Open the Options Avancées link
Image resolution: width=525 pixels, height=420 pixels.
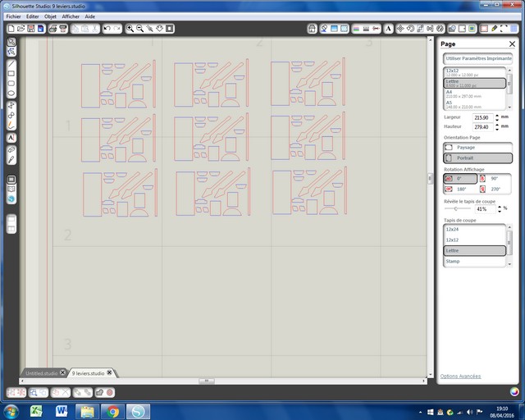[460, 376]
